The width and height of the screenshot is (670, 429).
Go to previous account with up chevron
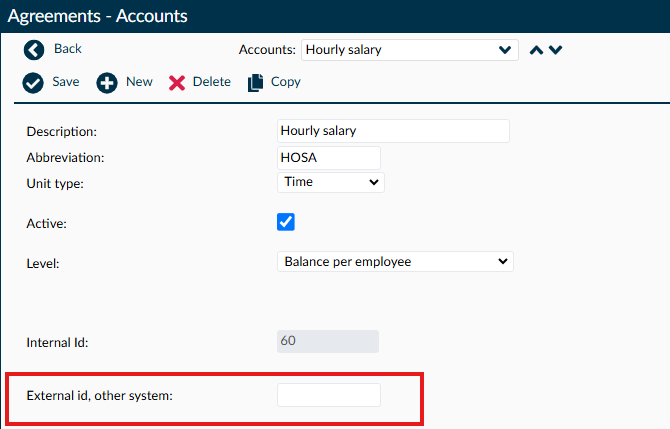(x=536, y=50)
